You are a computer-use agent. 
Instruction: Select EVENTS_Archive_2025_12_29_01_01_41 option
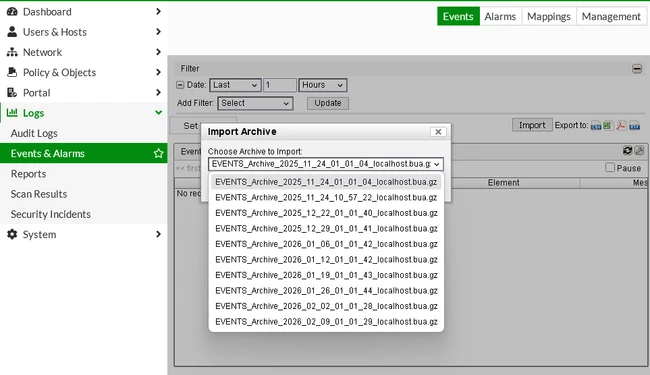tap(326, 229)
